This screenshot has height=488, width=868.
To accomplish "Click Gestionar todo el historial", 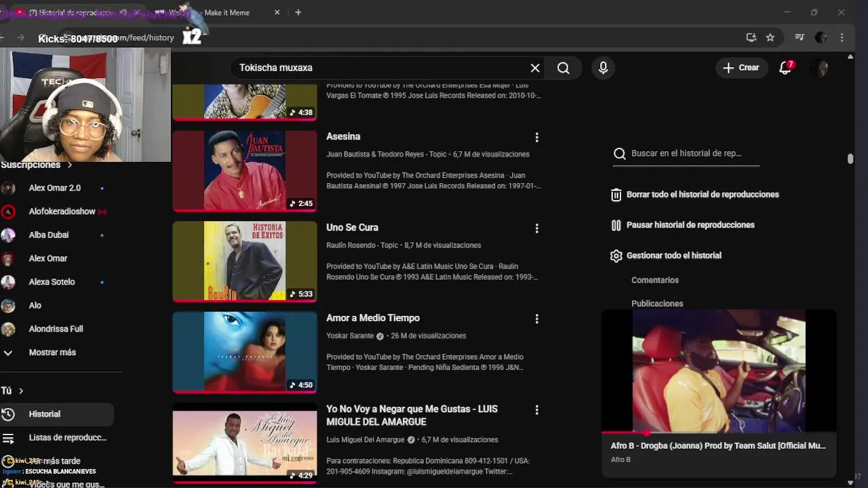I will coord(674,256).
